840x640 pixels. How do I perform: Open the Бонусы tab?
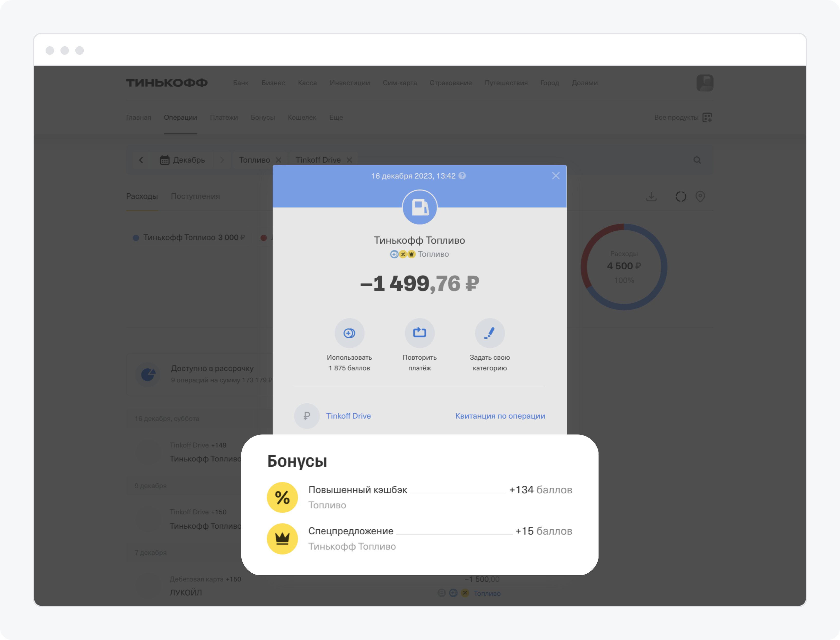point(262,117)
